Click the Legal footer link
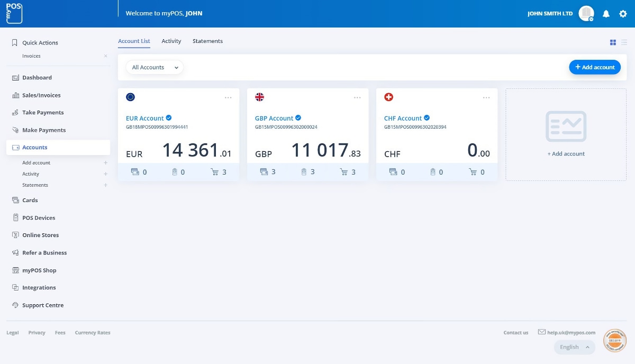 coord(13,333)
